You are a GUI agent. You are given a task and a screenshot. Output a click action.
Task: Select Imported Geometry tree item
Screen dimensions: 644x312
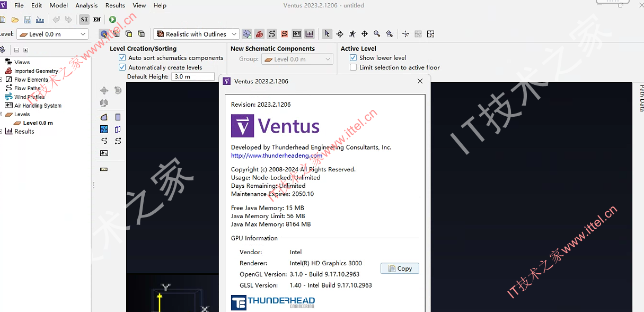pos(36,71)
